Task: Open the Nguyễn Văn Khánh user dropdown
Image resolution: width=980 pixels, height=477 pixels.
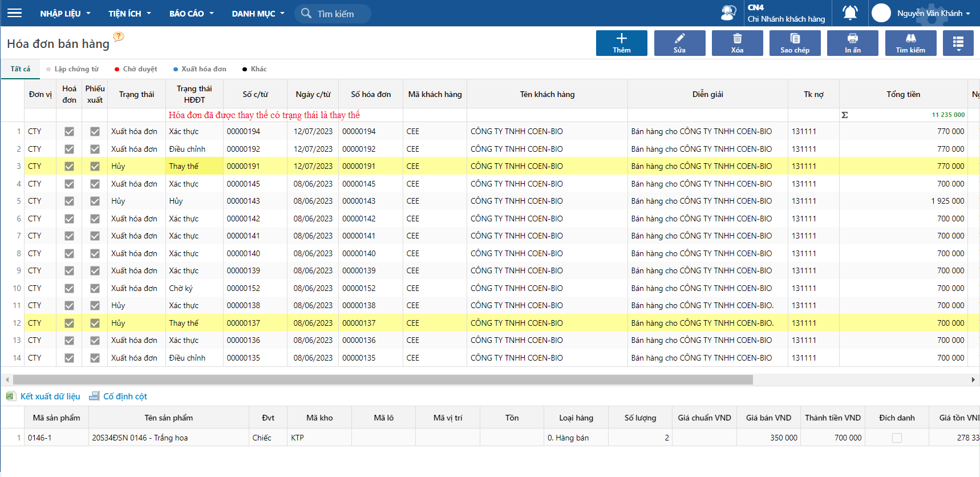Action: pyautogui.click(x=933, y=13)
